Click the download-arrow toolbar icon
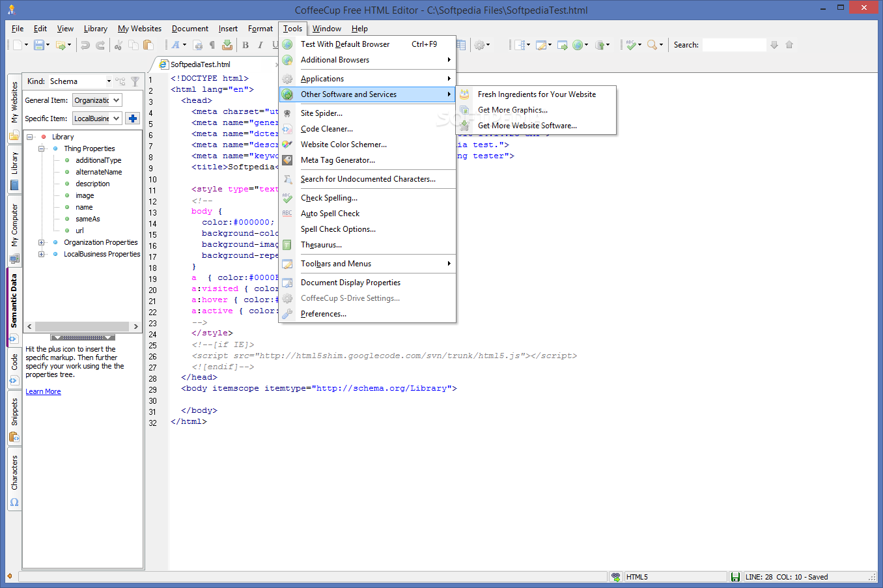 [x=227, y=45]
